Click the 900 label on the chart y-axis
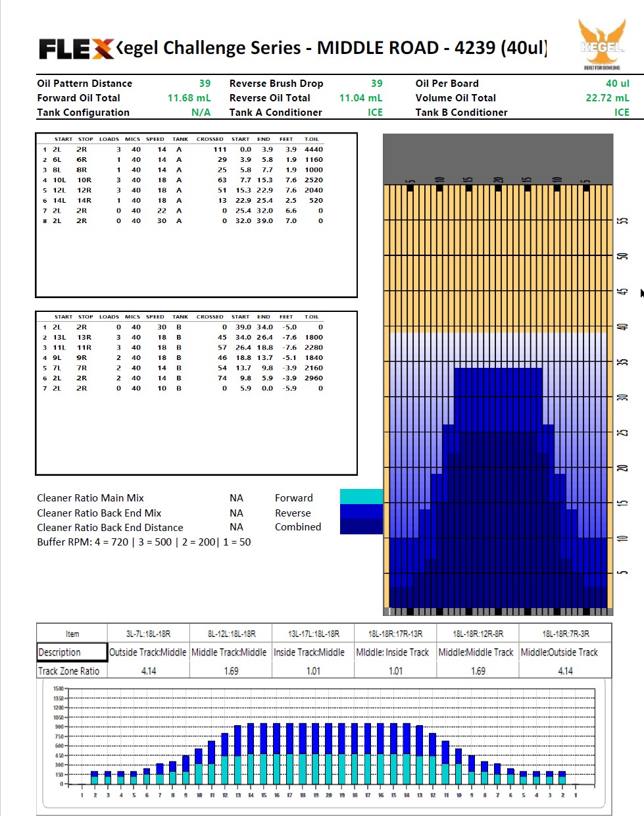The width and height of the screenshot is (644, 816). [59, 727]
